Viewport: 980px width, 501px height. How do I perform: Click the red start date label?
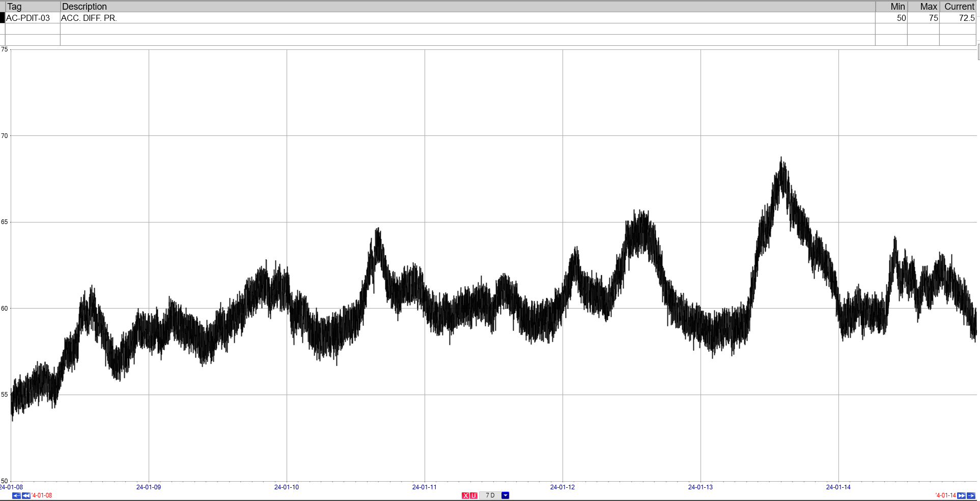(42, 495)
